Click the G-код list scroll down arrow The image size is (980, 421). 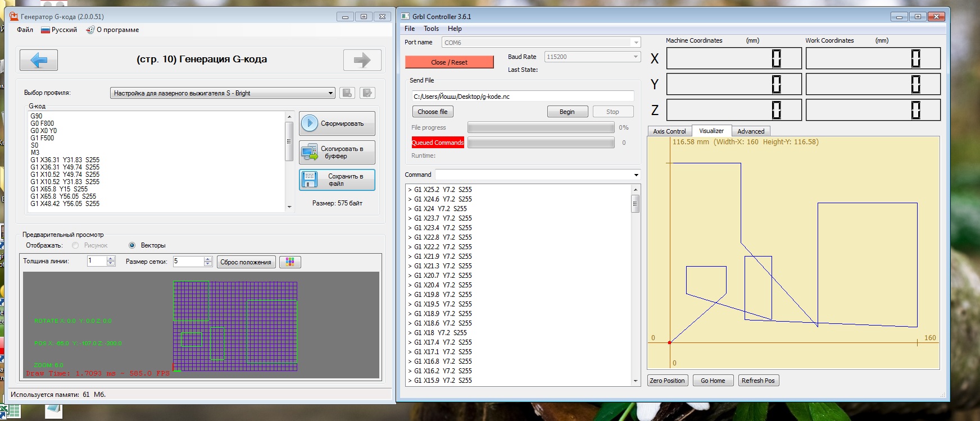289,207
